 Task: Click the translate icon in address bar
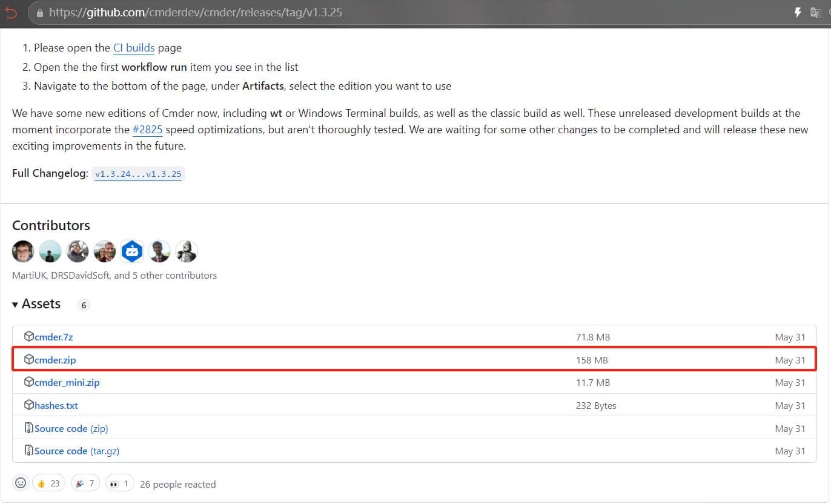[816, 12]
